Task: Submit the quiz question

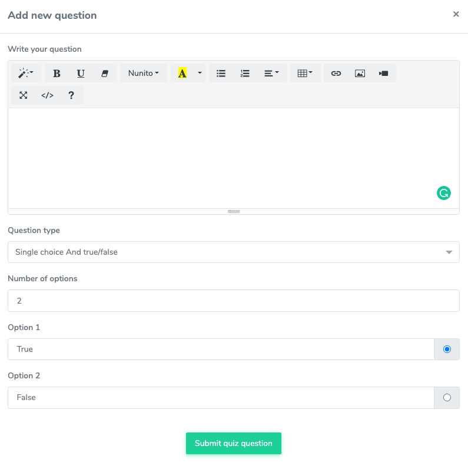Action: [x=233, y=444]
